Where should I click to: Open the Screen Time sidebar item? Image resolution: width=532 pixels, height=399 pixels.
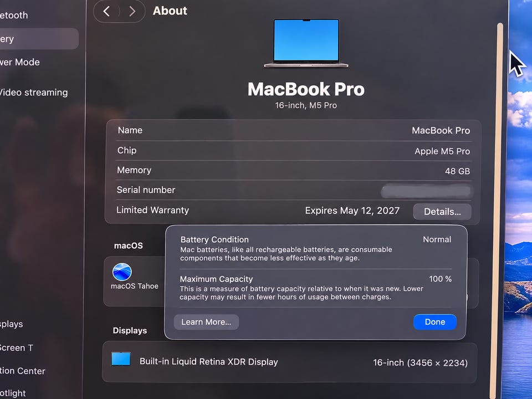[x=16, y=348]
